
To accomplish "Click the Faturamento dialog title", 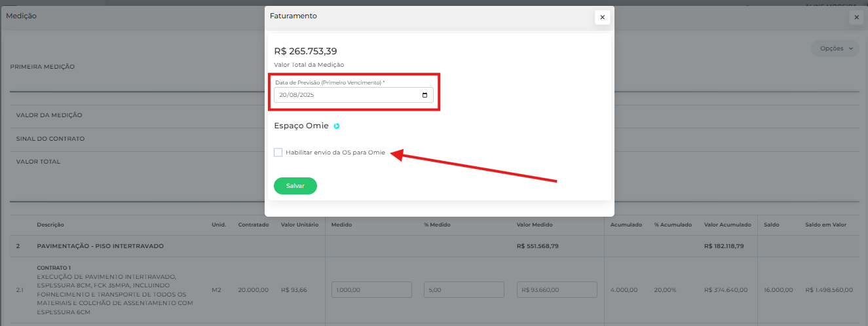I will pyautogui.click(x=293, y=16).
